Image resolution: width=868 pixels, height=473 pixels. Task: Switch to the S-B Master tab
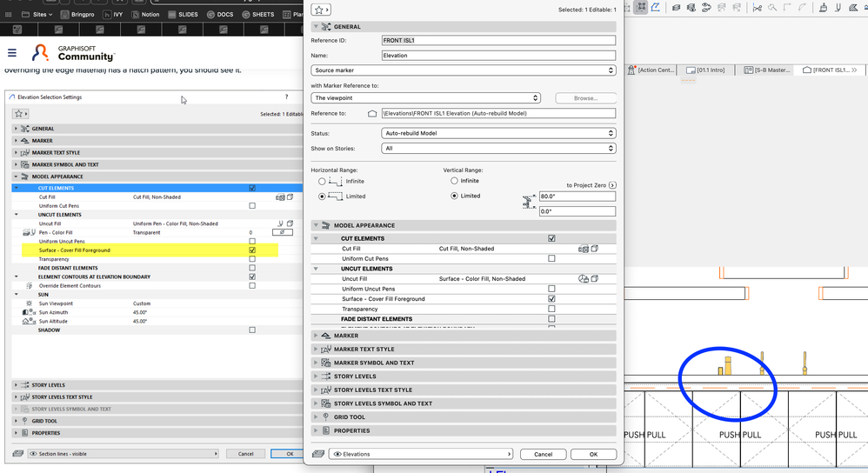pos(769,70)
